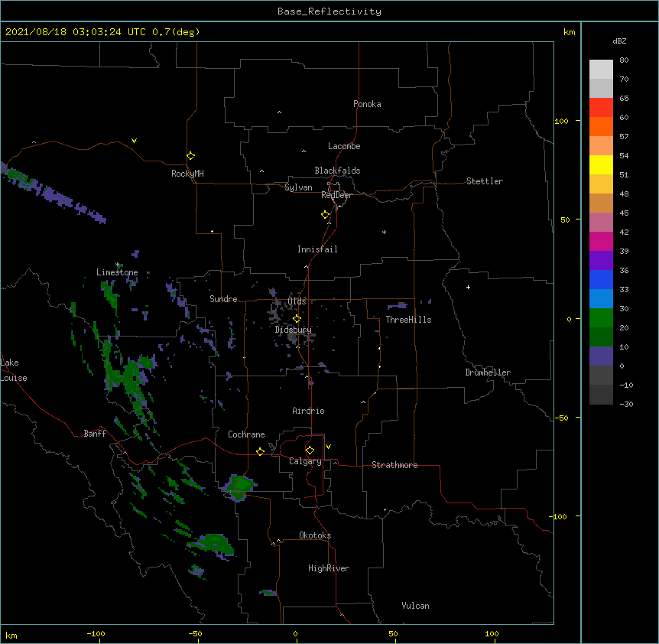Click the yellow V marker east of Calgary

[x=328, y=447]
